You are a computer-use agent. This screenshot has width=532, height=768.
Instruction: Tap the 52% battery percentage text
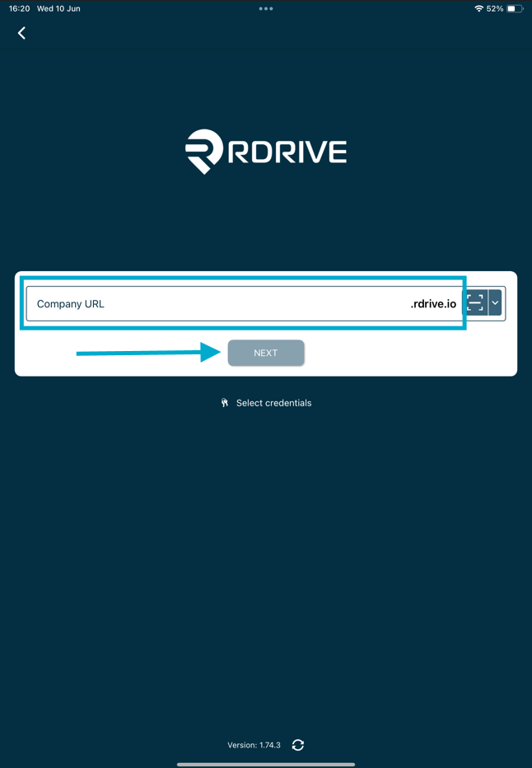coord(495,9)
